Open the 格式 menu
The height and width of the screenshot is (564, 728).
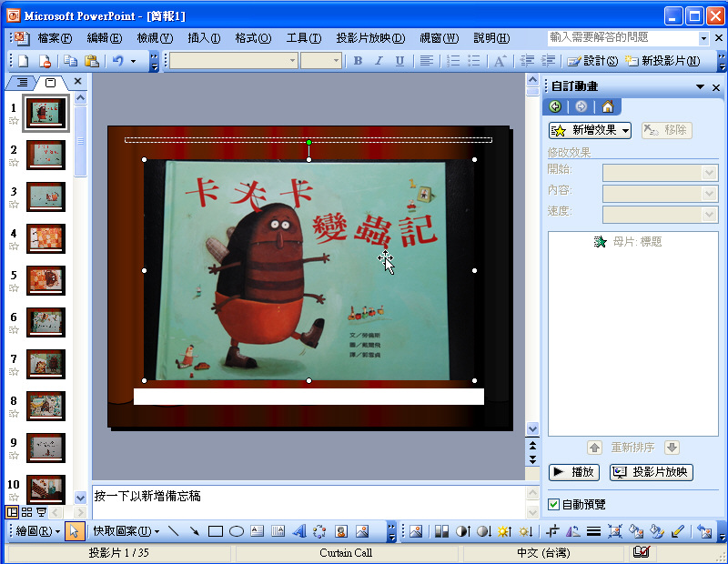(253, 38)
